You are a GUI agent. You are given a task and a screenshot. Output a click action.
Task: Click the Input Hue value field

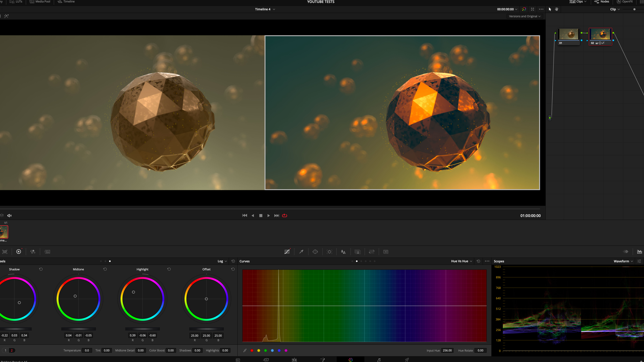[447, 351]
